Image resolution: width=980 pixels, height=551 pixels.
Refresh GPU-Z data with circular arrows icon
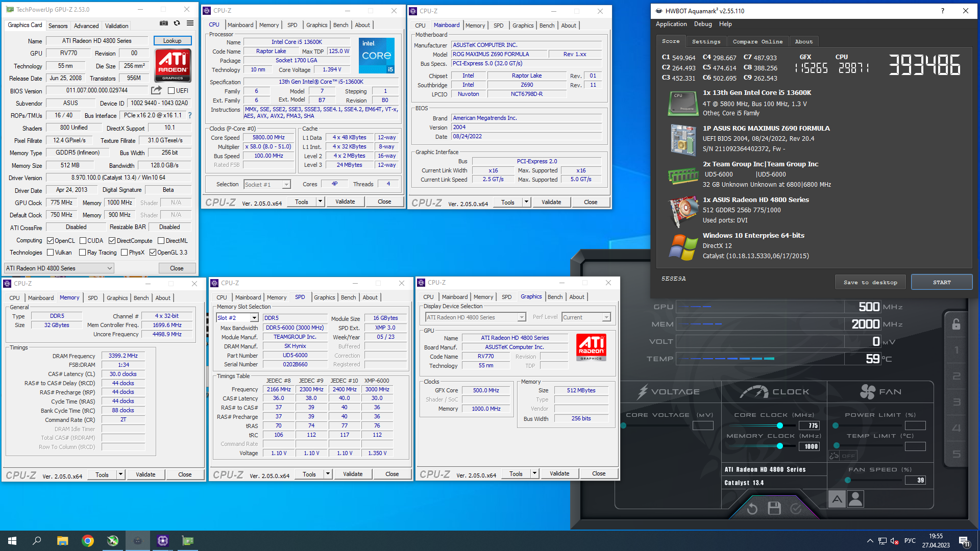pos(177,23)
